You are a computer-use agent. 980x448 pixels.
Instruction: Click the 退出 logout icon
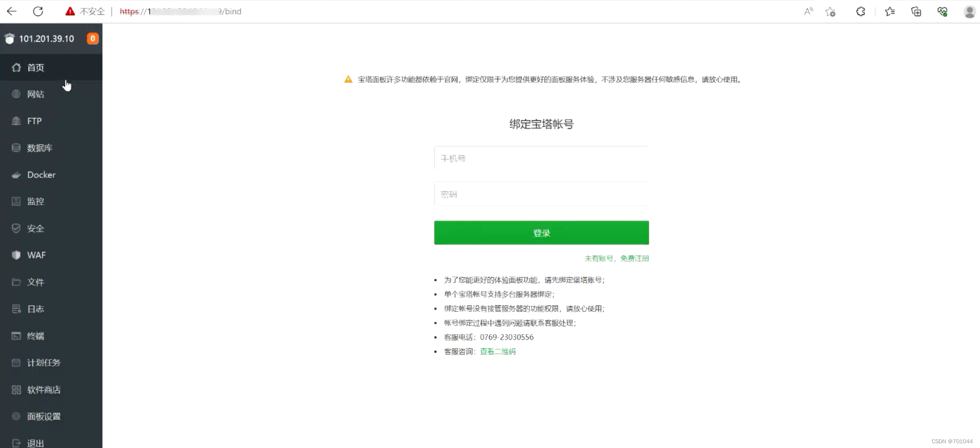click(16, 443)
